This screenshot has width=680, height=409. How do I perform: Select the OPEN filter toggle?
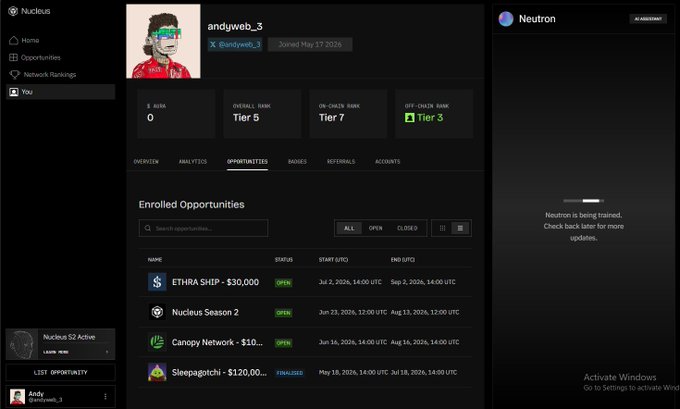[376, 228]
